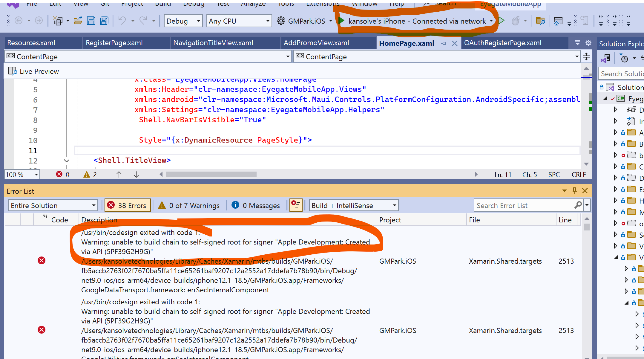This screenshot has height=359, width=644.
Task: Click the New Project icon in toolbar
Action: click(x=57, y=21)
